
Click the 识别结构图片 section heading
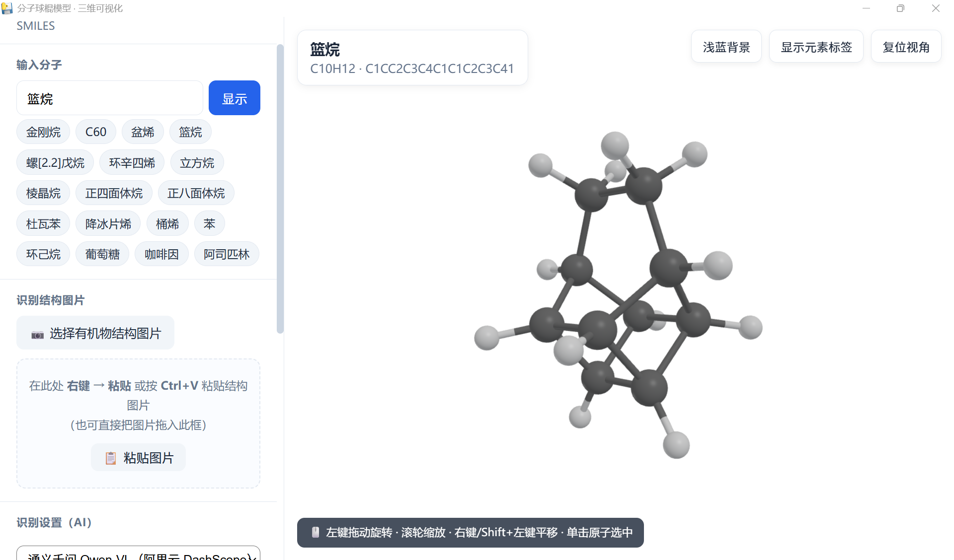(51, 300)
